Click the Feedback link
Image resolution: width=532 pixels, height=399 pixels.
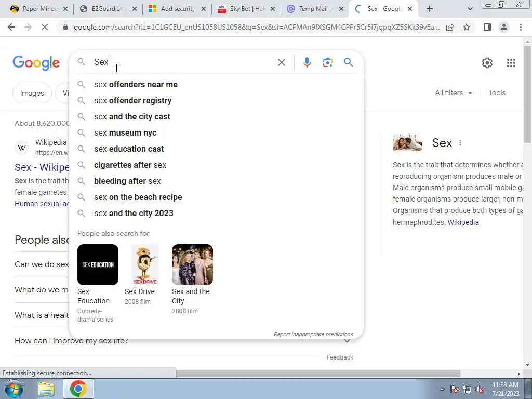(x=340, y=357)
